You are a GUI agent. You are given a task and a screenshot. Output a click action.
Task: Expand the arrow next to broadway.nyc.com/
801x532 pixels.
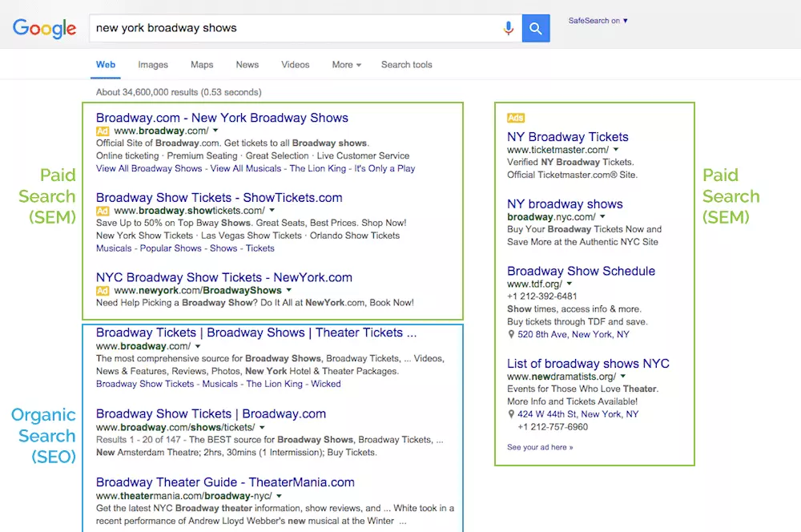coord(603,216)
